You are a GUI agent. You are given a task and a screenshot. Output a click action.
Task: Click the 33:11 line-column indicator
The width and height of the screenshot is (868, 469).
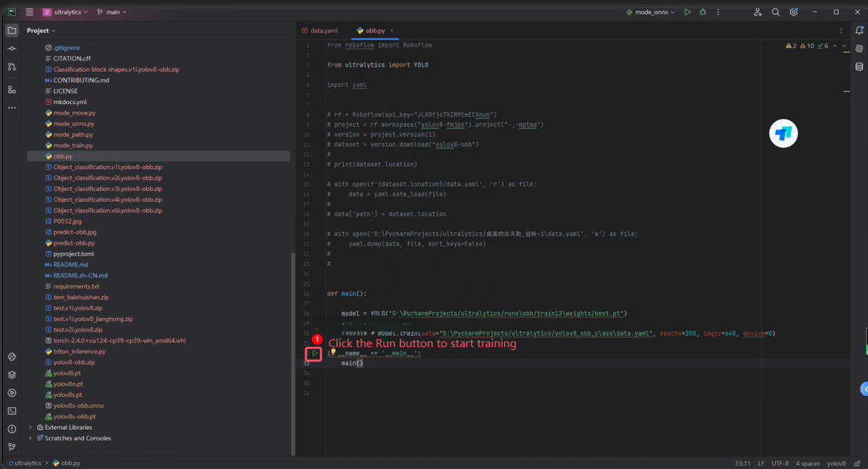coord(742,463)
